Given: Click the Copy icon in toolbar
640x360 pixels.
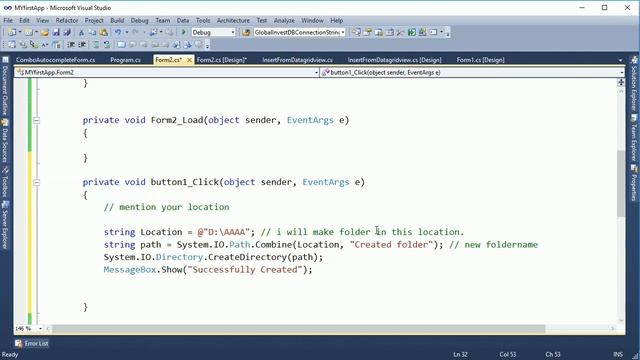Looking at the screenshot, I should point(92,32).
